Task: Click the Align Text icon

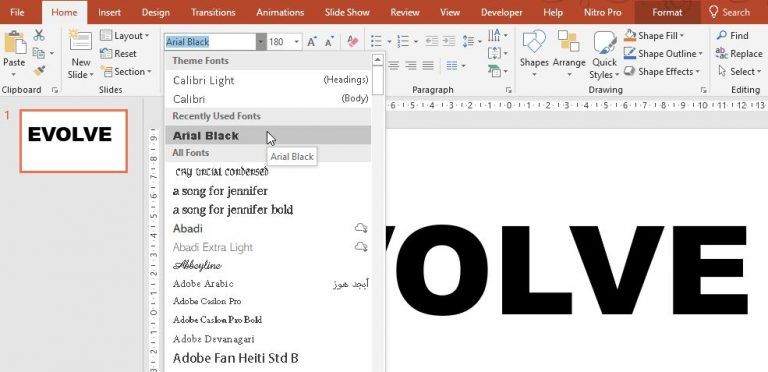Action: point(494,53)
